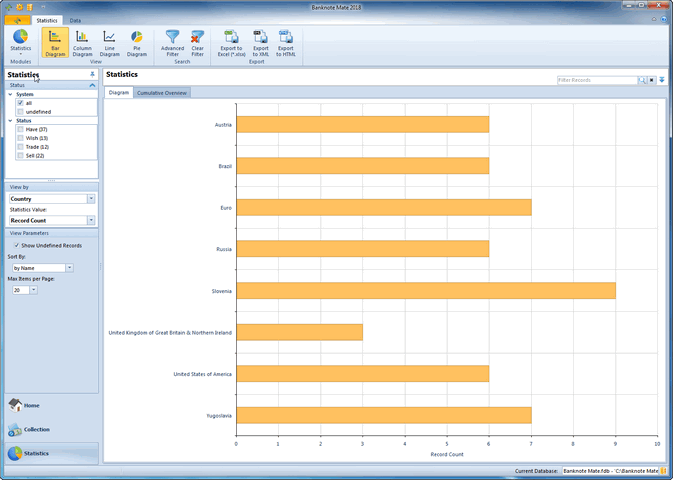673x480 pixels.
Task: Export statistics to Excel file
Action: [x=232, y=42]
